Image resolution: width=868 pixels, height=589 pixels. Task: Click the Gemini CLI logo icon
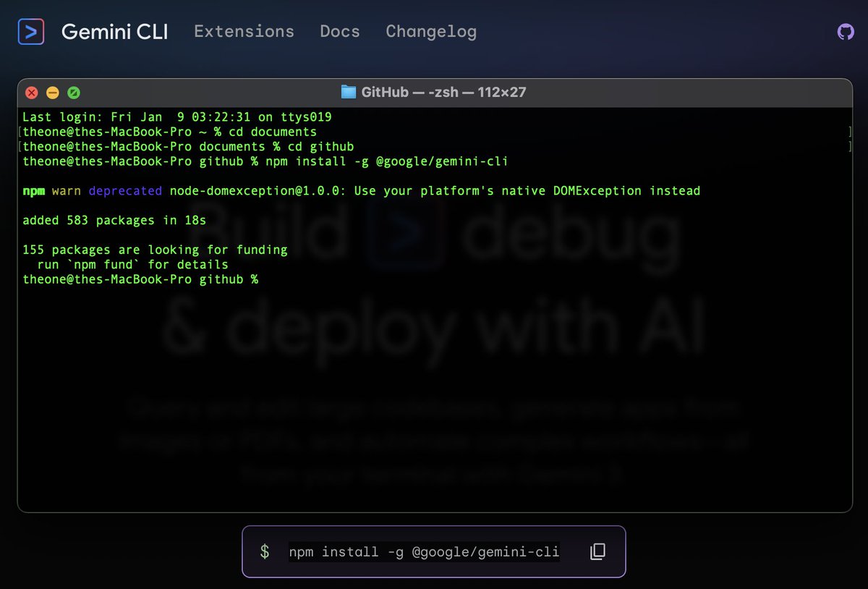[31, 32]
